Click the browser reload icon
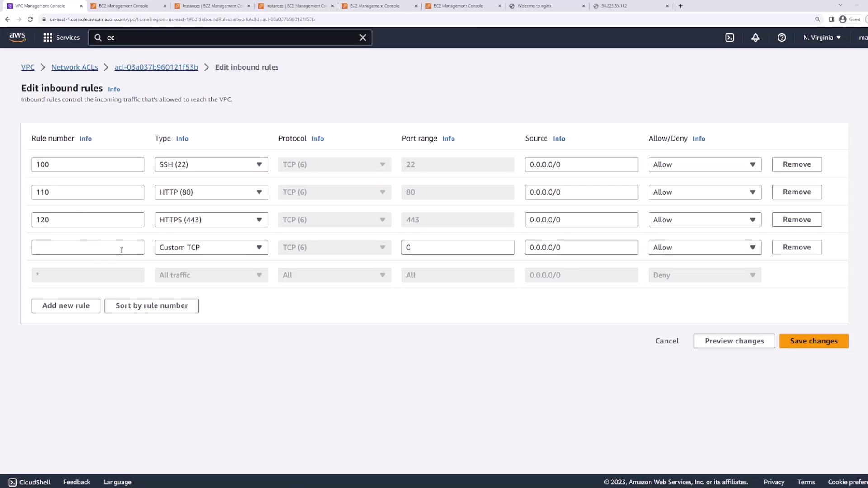 point(30,19)
